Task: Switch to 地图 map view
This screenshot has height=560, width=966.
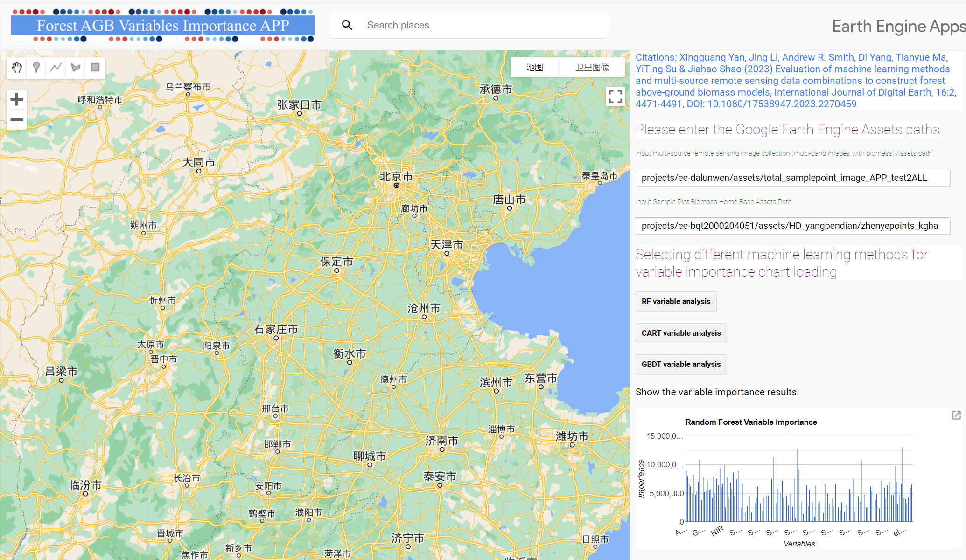Action: (534, 68)
